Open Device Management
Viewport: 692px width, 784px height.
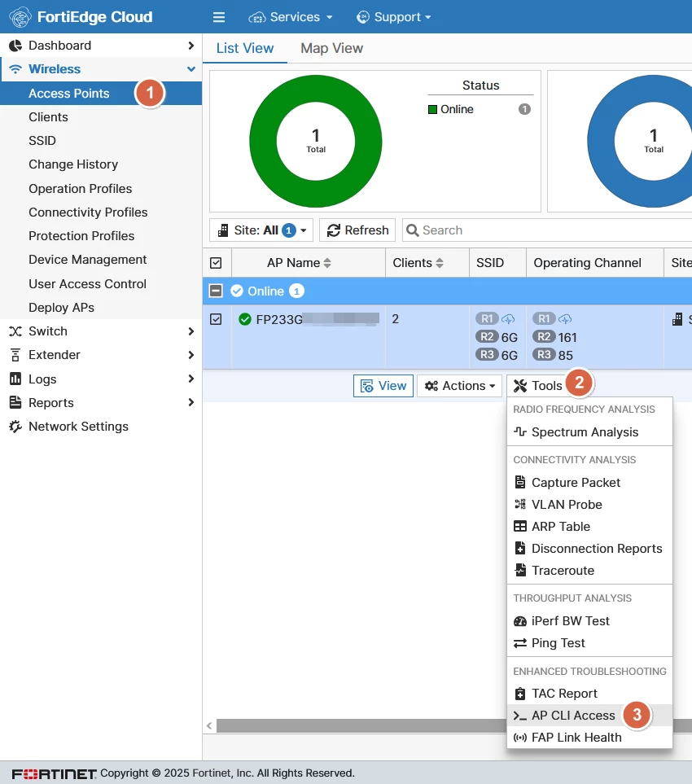[x=87, y=260]
